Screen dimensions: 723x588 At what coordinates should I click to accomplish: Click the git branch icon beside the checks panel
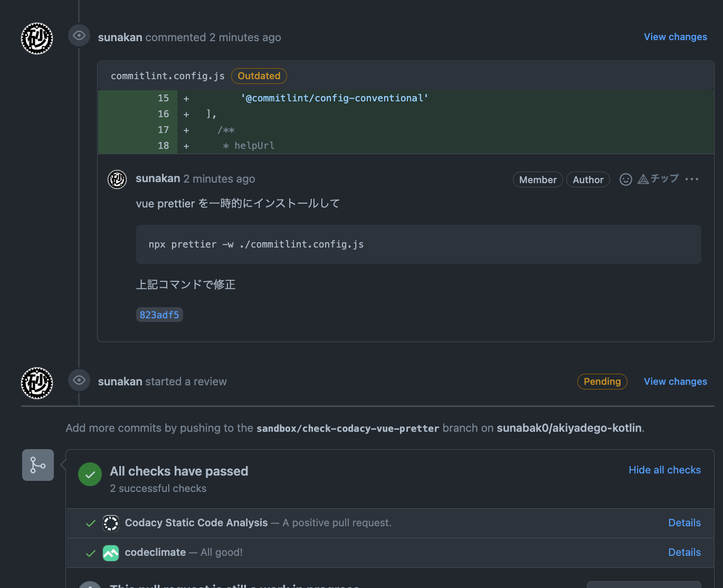click(x=37, y=465)
